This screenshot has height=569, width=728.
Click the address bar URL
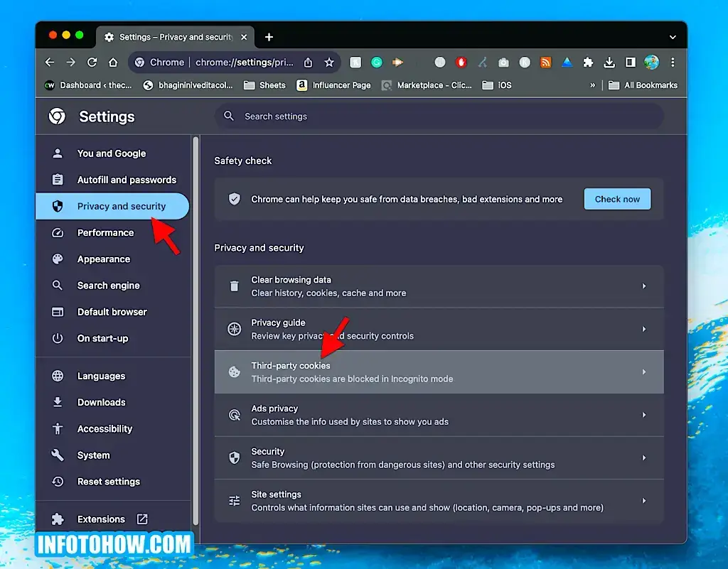tap(245, 62)
